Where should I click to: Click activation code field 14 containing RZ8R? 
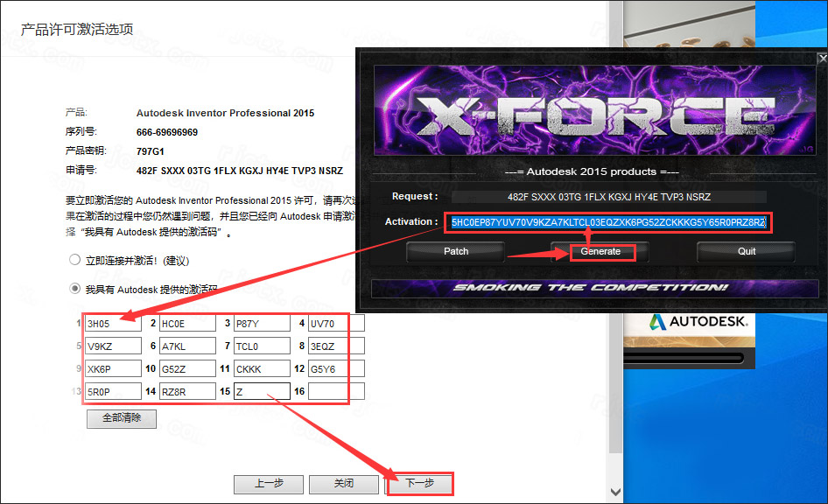[187, 392]
